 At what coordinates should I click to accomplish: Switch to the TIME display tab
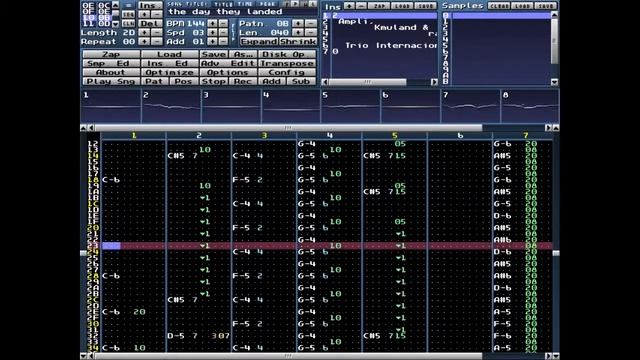[x=245, y=4]
